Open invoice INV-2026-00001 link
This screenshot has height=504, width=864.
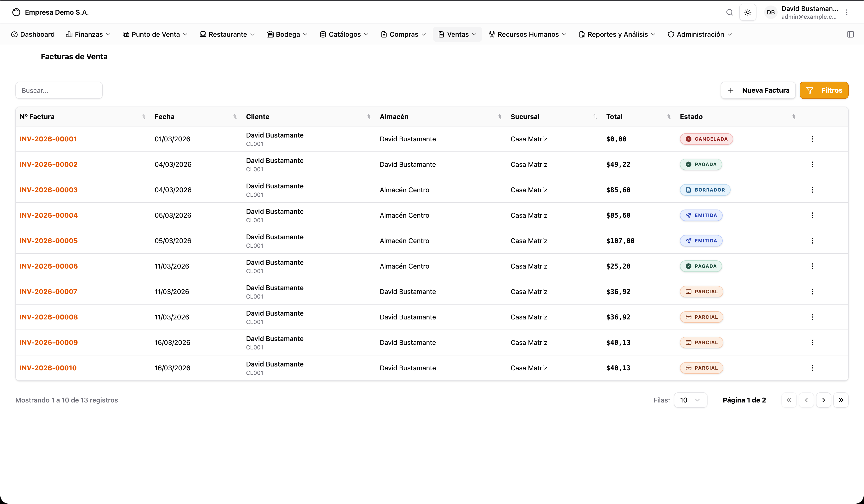(x=48, y=139)
